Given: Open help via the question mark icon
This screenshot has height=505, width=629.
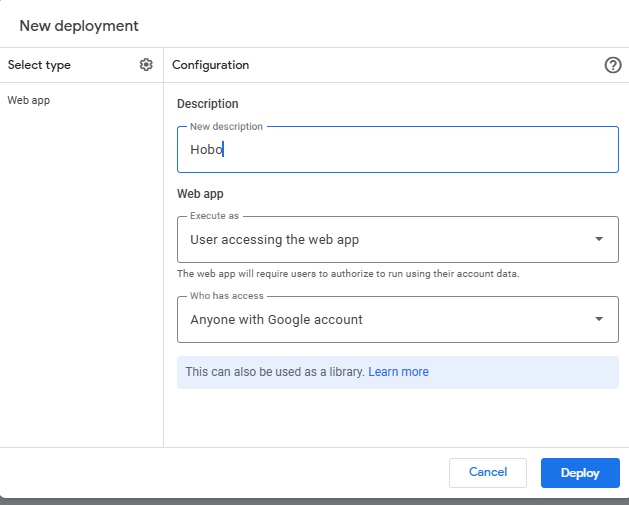Looking at the screenshot, I should (613, 65).
